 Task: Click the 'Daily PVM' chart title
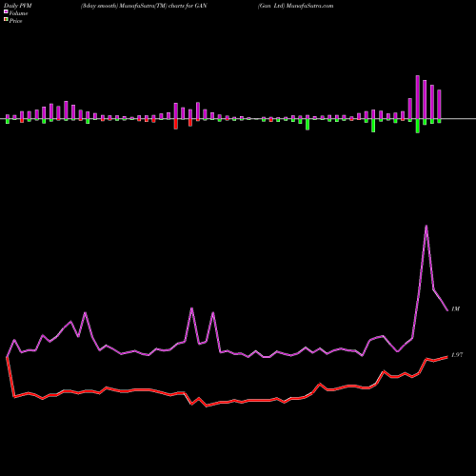18,6
